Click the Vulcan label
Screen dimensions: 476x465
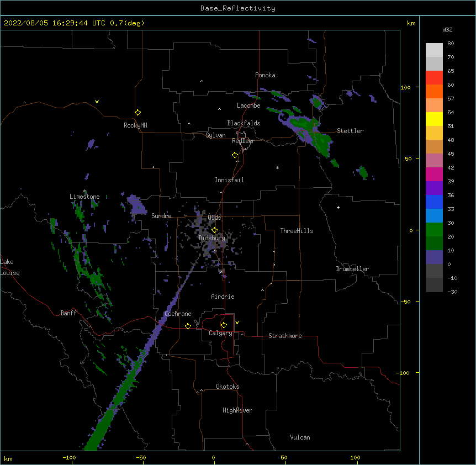pyautogui.click(x=300, y=437)
